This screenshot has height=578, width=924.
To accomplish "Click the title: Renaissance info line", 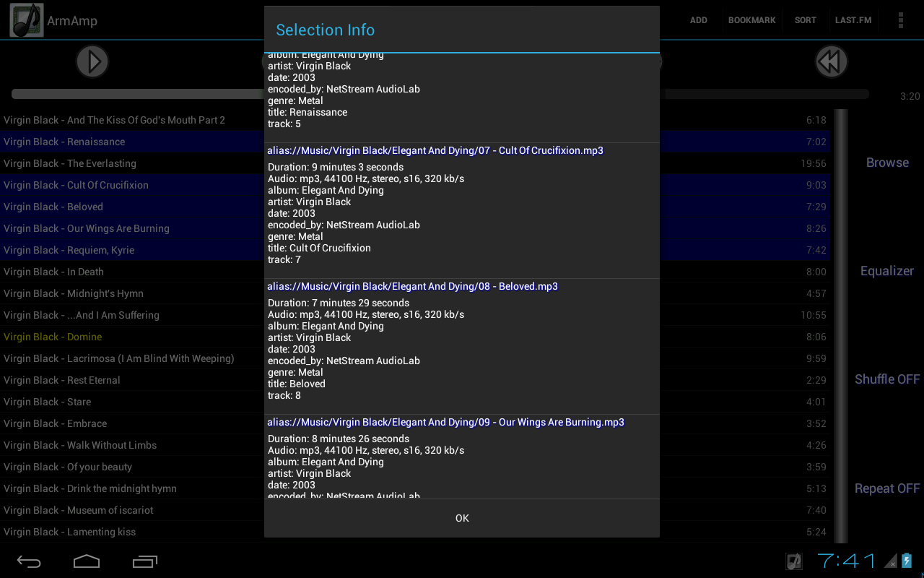I will pos(308,112).
